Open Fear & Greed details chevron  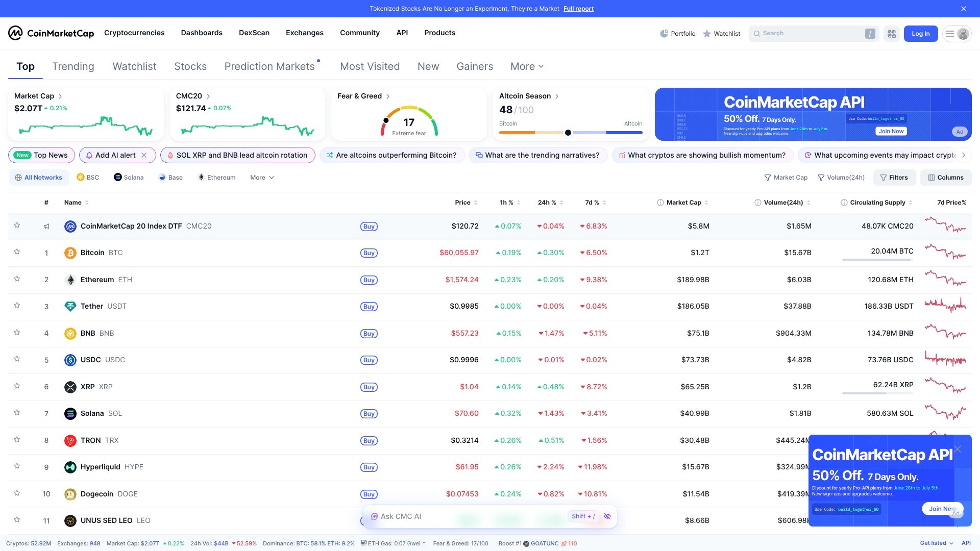(388, 96)
